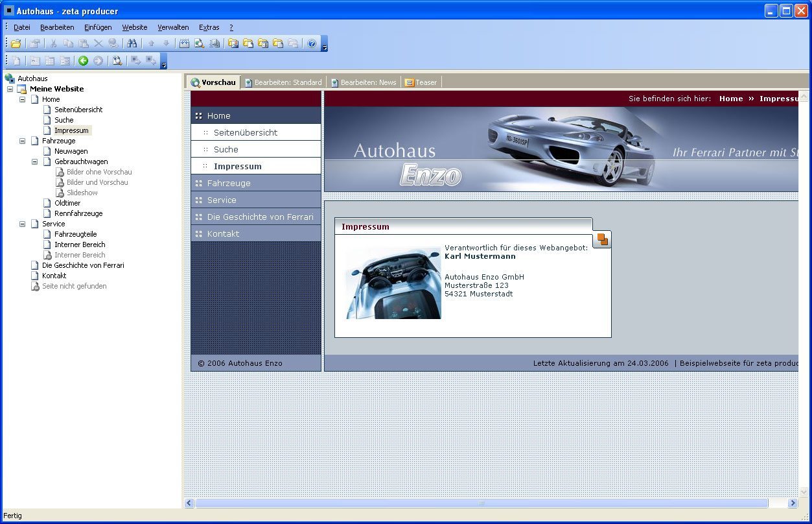812x524 pixels.
Task: Click the Cut scissors toolbar icon
Action: 53,43
